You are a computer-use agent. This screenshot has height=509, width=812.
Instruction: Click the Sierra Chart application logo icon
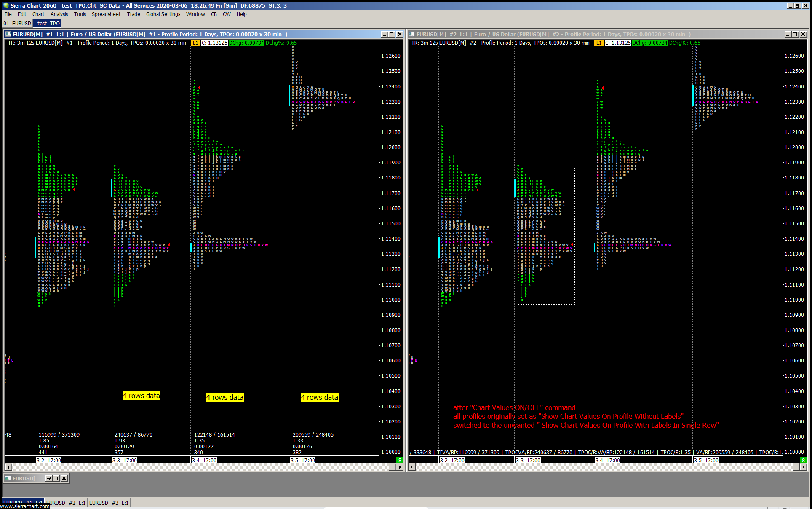coord(5,5)
